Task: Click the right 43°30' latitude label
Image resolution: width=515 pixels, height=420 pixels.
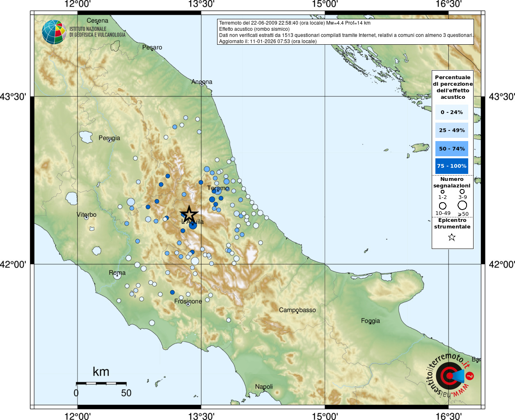Action: click(502, 97)
